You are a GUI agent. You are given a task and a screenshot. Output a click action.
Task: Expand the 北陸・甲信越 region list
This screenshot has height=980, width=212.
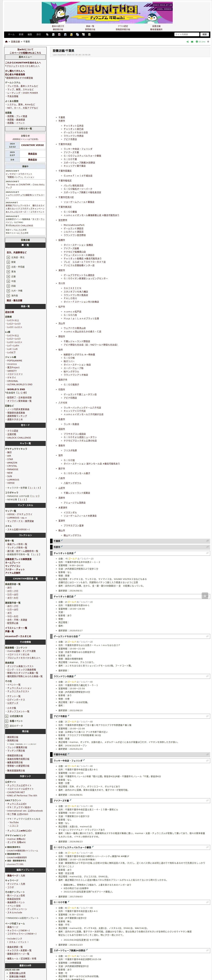pyautogui.click(x=8, y=267)
